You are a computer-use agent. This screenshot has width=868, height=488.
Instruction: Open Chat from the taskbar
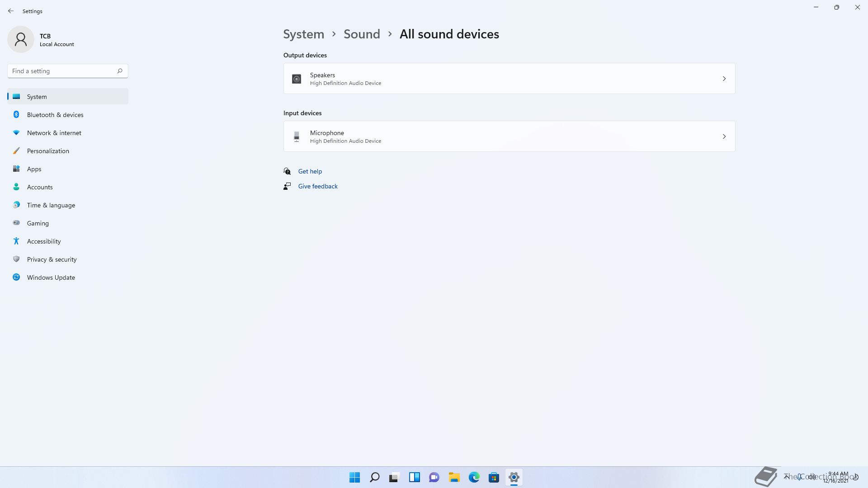(434, 477)
